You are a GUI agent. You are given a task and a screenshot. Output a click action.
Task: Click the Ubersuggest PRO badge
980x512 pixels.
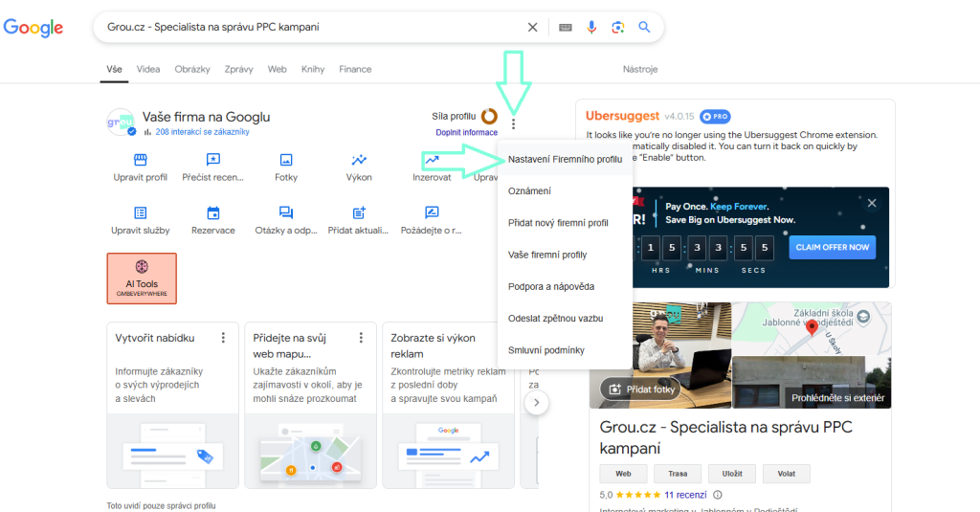pos(715,117)
